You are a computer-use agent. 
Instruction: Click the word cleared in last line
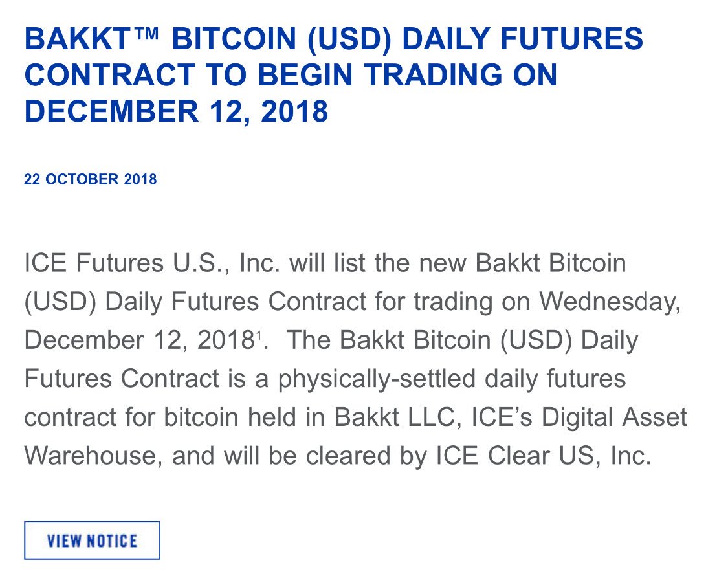(348, 456)
